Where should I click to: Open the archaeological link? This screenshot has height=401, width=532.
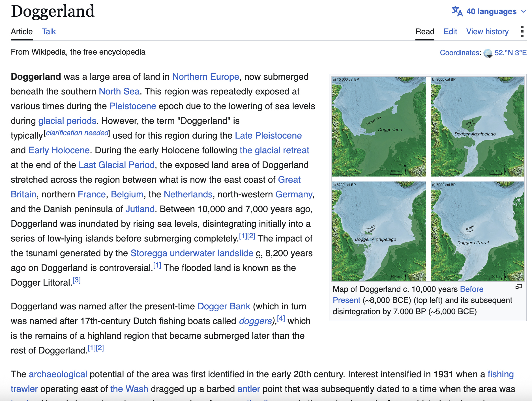(58, 374)
